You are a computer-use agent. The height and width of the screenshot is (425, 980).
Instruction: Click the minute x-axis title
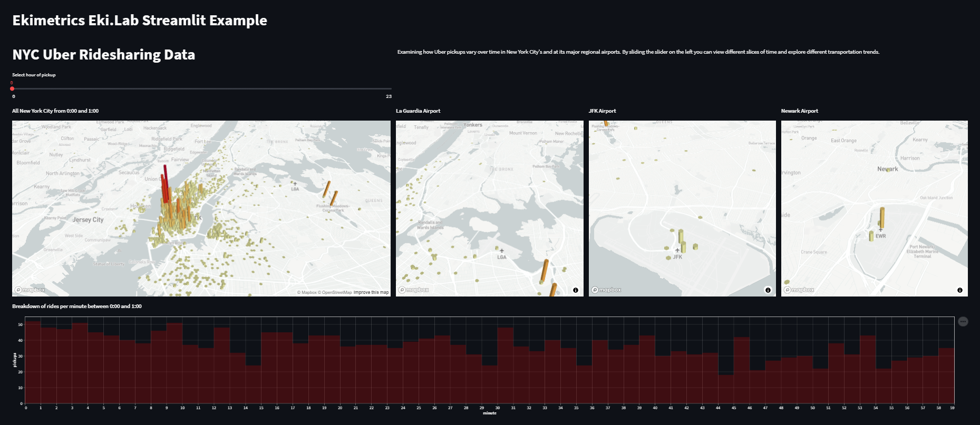pyautogui.click(x=490, y=413)
